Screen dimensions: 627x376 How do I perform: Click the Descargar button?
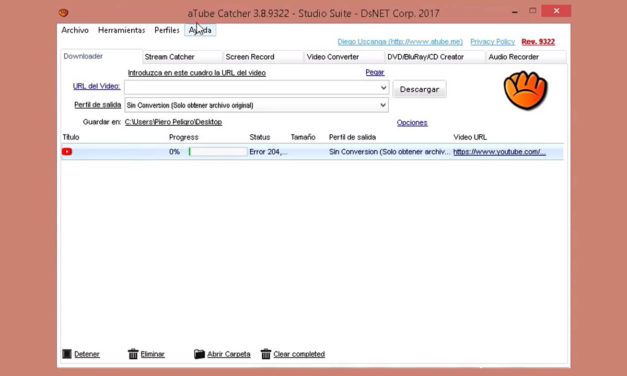click(x=419, y=89)
